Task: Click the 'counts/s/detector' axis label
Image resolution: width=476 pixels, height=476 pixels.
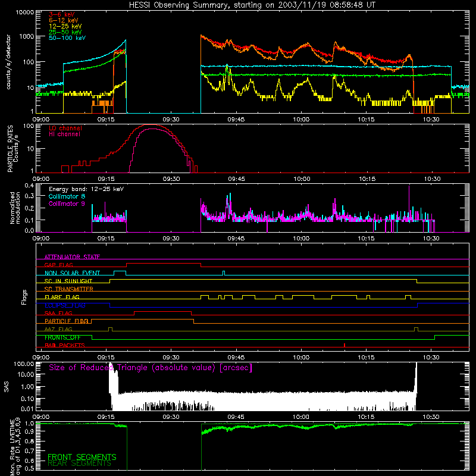Action: tap(8, 62)
